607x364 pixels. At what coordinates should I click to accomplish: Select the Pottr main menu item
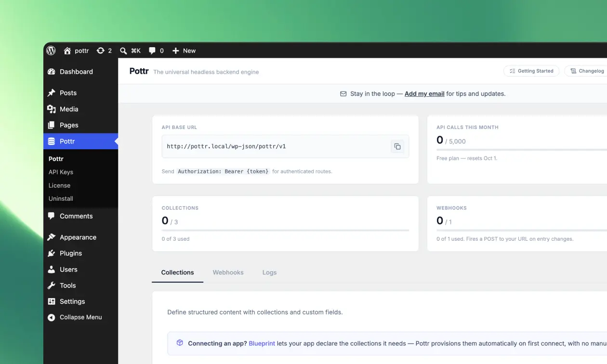pyautogui.click(x=80, y=142)
